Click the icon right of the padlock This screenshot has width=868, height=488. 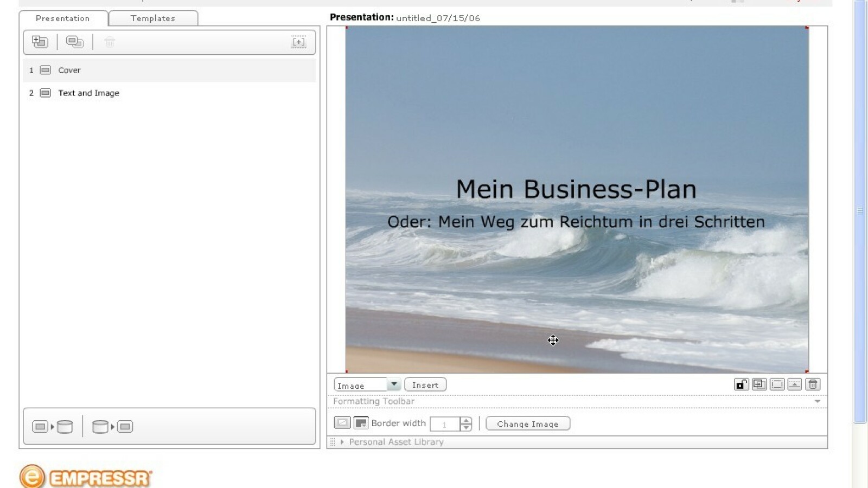759,384
